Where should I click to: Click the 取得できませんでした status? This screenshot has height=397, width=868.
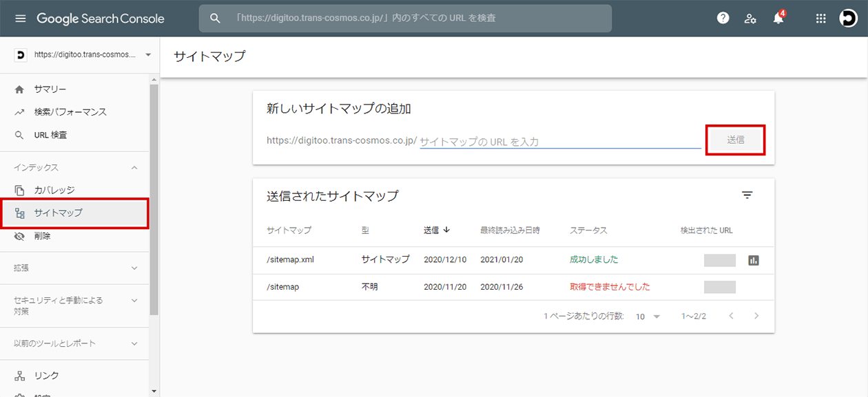click(610, 287)
